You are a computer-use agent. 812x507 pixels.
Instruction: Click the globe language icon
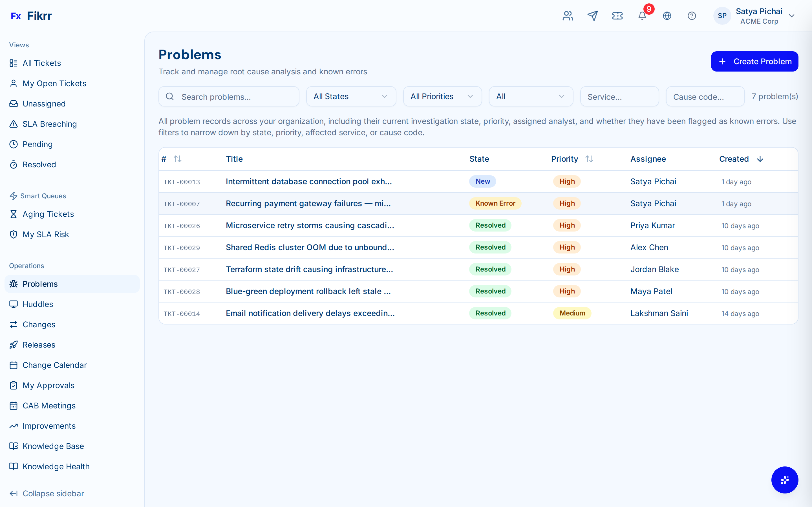(667, 15)
